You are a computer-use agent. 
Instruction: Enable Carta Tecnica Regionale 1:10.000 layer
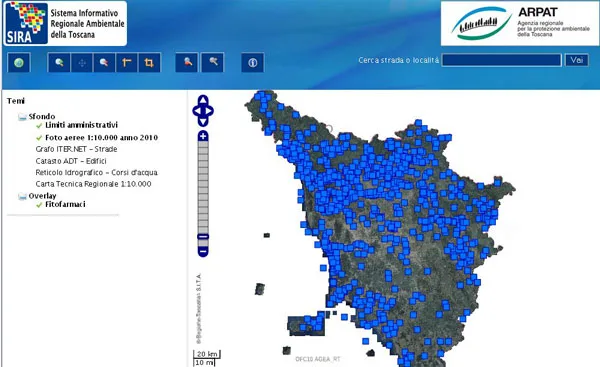click(93, 184)
